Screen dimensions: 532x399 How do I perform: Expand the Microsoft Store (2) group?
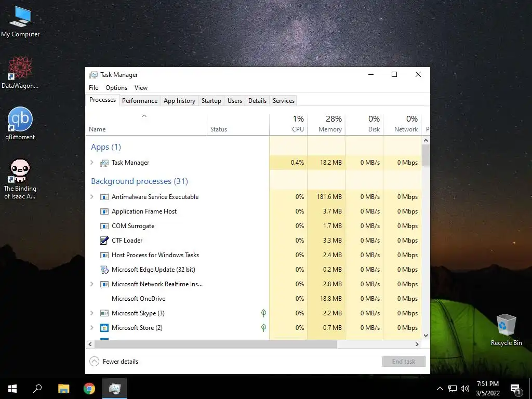92,328
